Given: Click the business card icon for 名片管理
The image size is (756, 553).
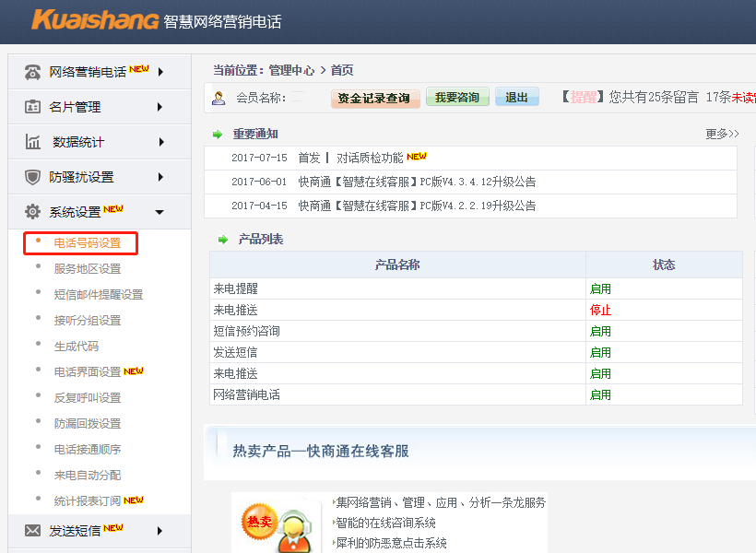Looking at the screenshot, I should click(33, 107).
